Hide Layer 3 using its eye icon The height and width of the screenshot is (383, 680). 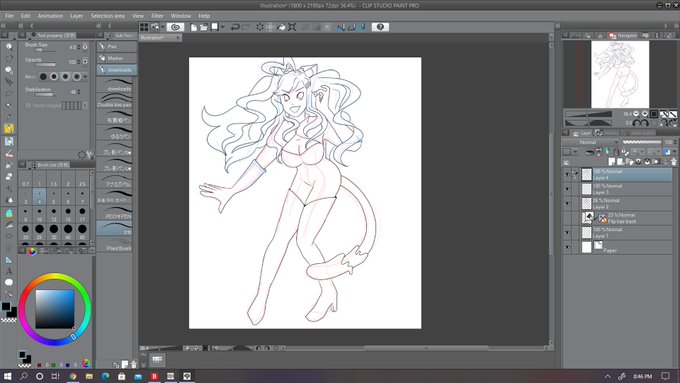[x=567, y=189]
